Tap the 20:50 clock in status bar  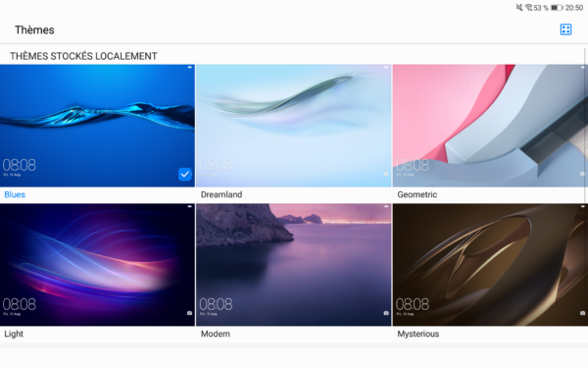[x=573, y=8]
